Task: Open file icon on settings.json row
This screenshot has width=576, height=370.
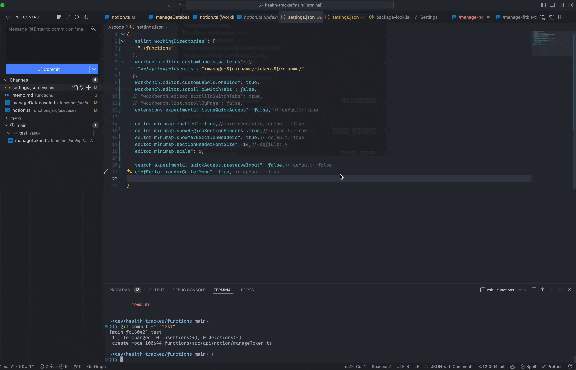Action: [75, 87]
